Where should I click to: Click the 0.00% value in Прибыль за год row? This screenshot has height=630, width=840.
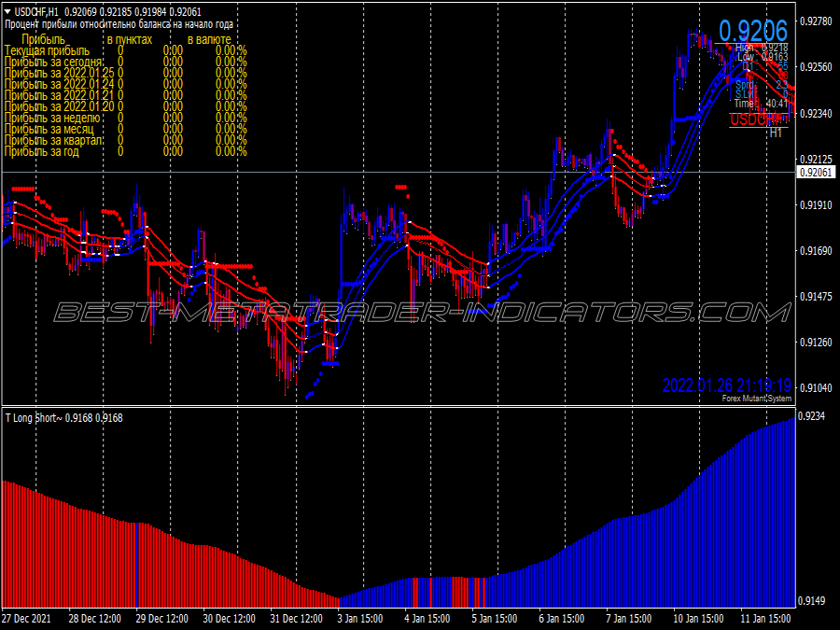click(231, 151)
